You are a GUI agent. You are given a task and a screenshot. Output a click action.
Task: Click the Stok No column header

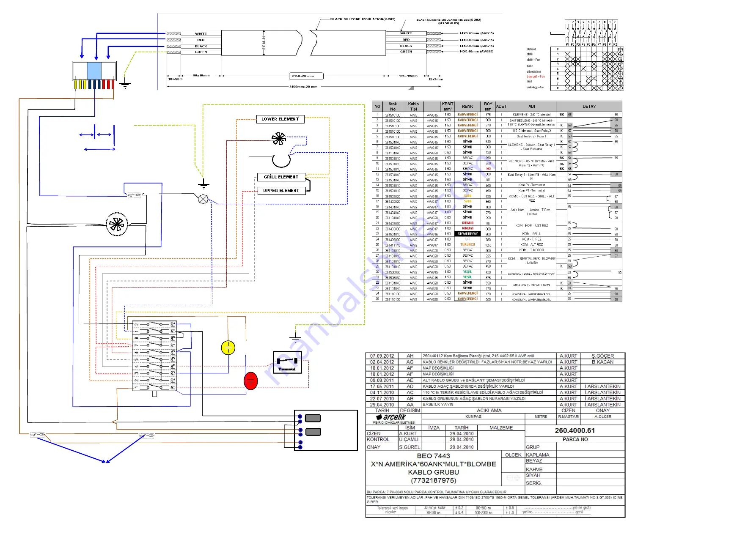click(x=393, y=107)
